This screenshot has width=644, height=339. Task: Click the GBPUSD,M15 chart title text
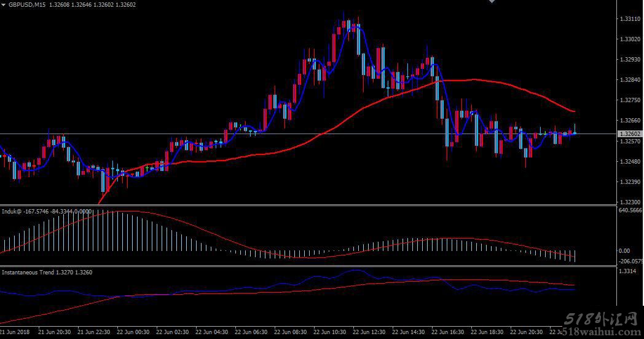[26, 5]
